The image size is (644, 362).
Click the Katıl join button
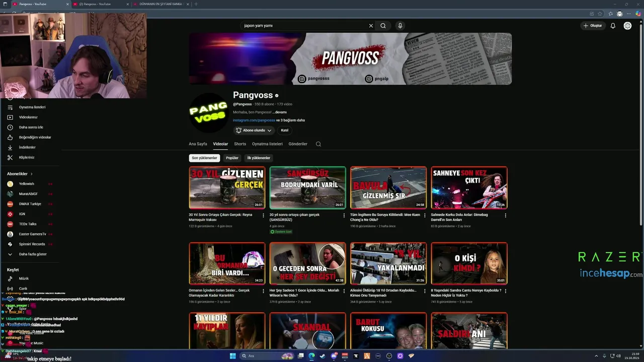(284, 130)
